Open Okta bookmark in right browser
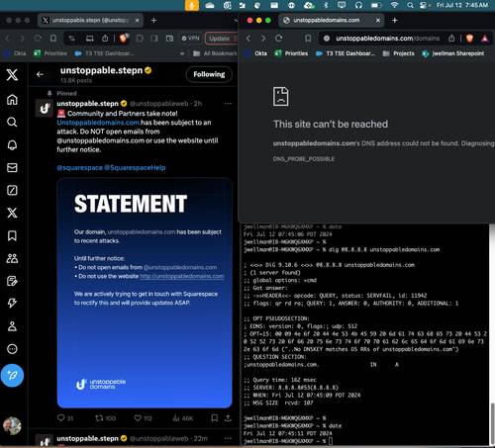The image size is (495, 448). click(x=256, y=53)
